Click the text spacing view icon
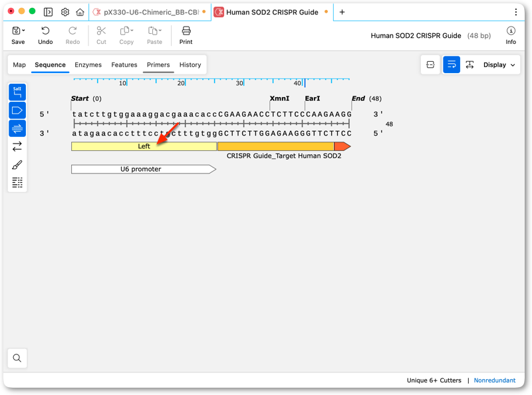The image size is (532, 395). tap(469, 65)
